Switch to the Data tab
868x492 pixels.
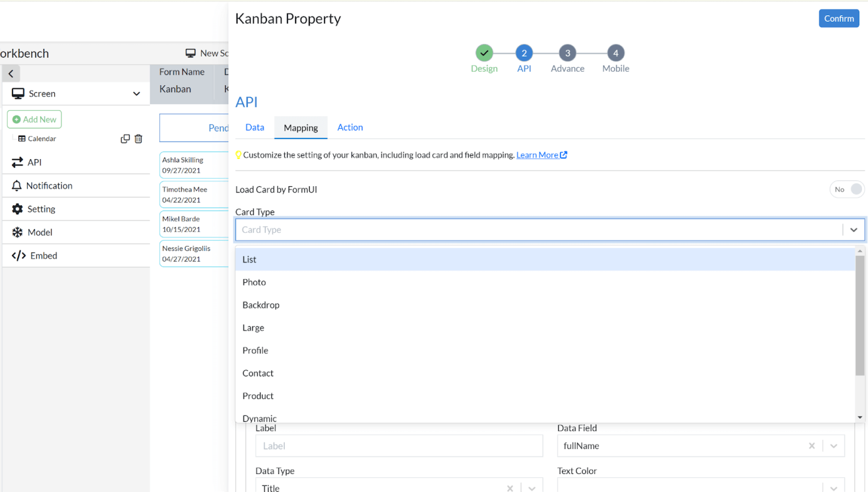[x=254, y=127]
